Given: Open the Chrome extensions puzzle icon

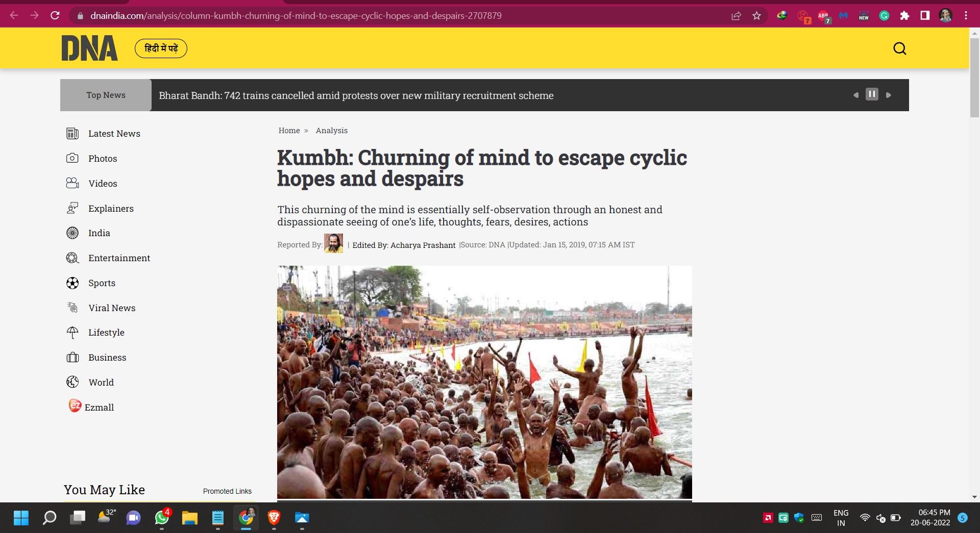Looking at the screenshot, I should coord(904,16).
